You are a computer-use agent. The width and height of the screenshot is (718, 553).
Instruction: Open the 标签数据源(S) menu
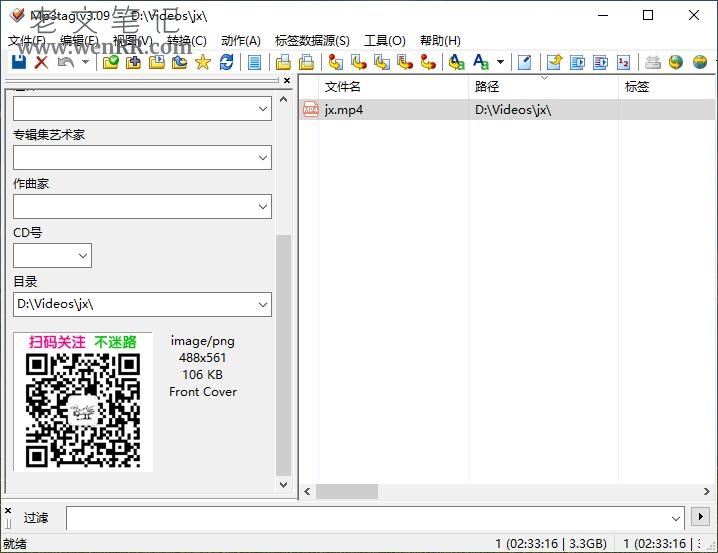[x=312, y=41]
